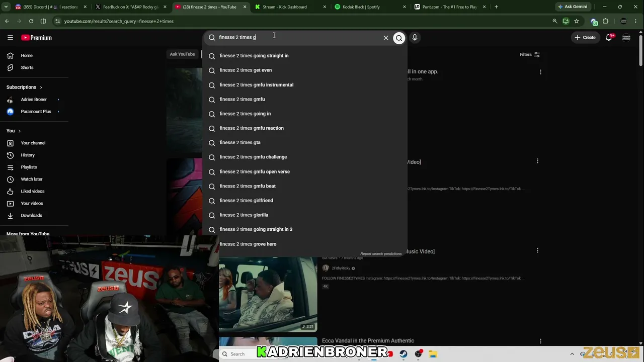Close the finesse 2 times YouTube tab
644x362 pixels.
coord(245,7)
